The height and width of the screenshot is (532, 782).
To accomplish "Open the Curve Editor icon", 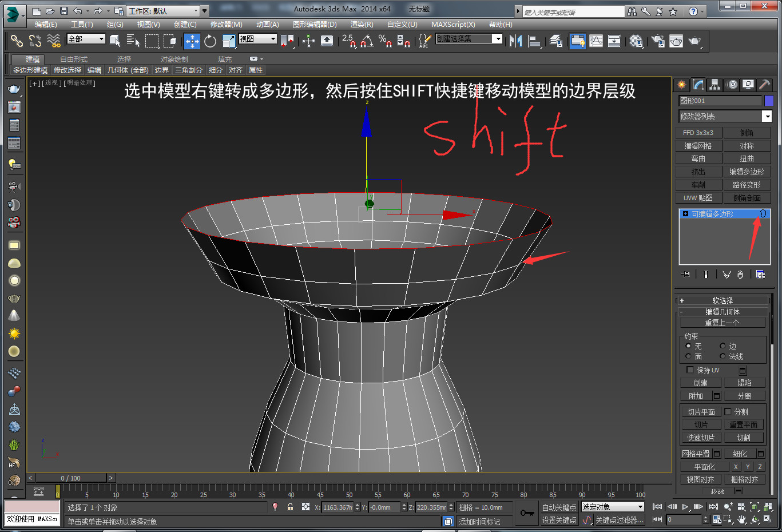I will (x=596, y=41).
